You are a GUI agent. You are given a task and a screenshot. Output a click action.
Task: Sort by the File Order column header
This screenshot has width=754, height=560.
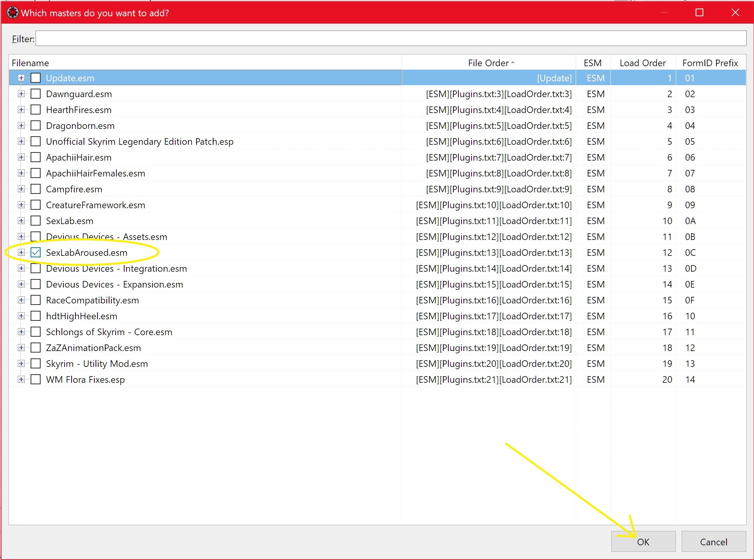tap(489, 63)
